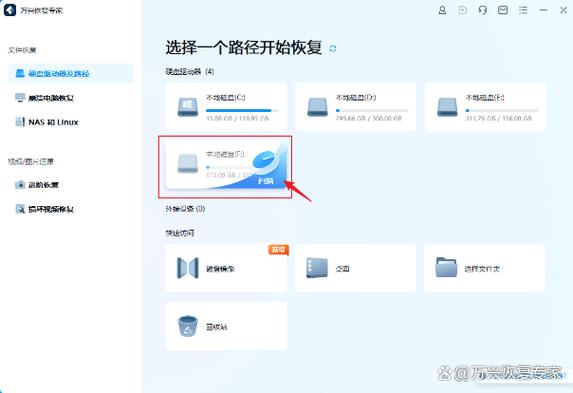Click the 外接设备 (0) section label

tap(185, 209)
